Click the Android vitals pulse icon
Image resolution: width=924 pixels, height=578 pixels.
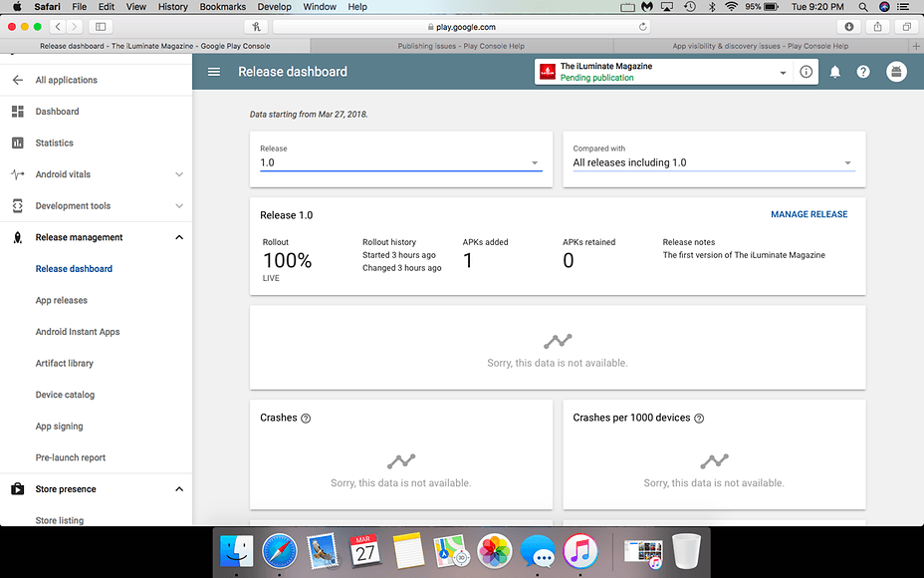pos(18,174)
